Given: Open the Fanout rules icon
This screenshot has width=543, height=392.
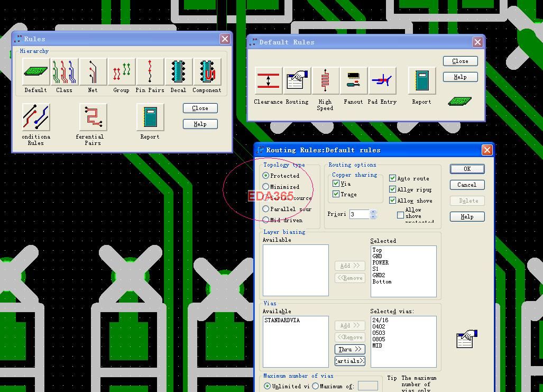Looking at the screenshot, I should pyautogui.click(x=353, y=81).
